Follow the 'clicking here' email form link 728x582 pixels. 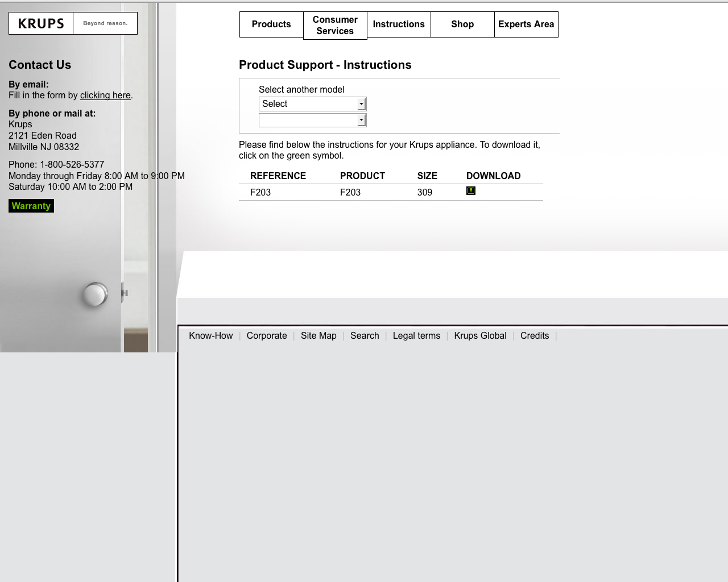pos(105,95)
